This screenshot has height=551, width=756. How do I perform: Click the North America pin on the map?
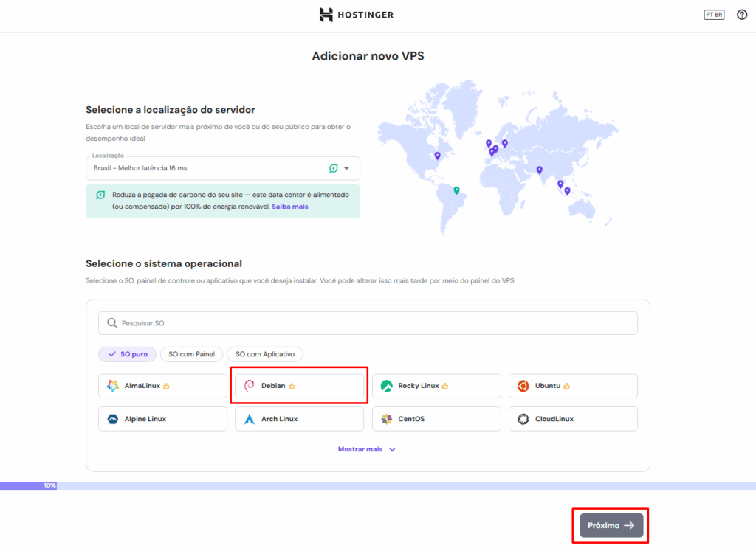437,156
